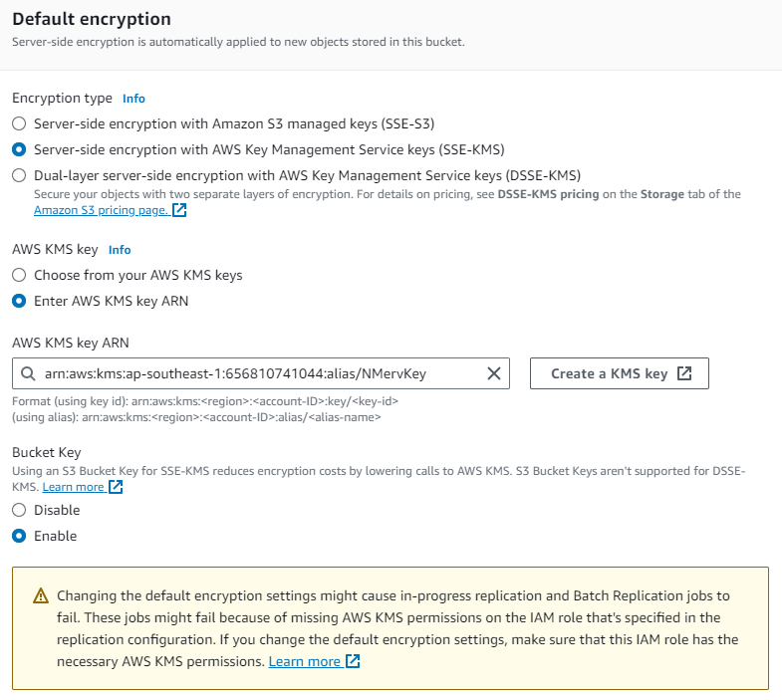Screen dimensions: 782x700
Task: Click external icon next to Bucket Key Learn more
Action: pyautogui.click(x=116, y=487)
